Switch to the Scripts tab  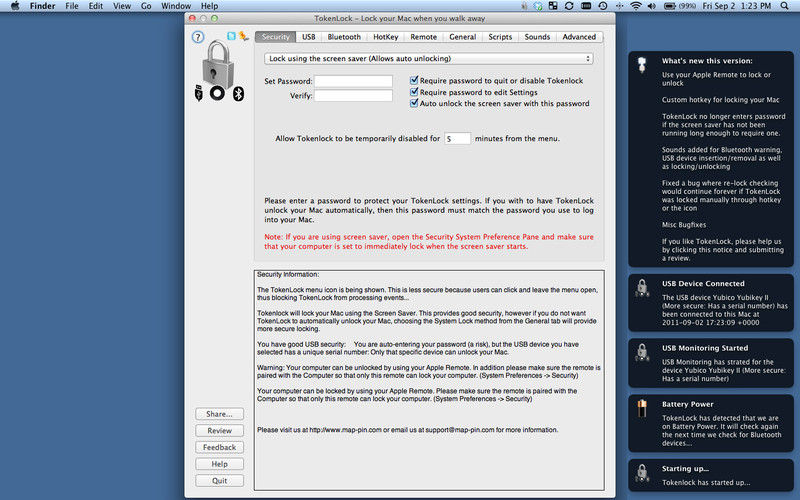pyautogui.click(x=500, y=37)
